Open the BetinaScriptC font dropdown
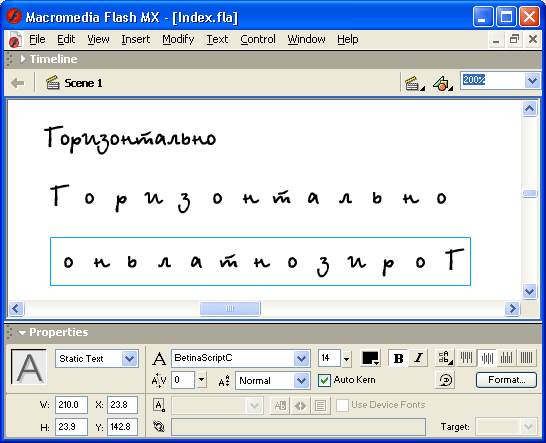This screenshot has width=546, height=443. pos(302,358)
